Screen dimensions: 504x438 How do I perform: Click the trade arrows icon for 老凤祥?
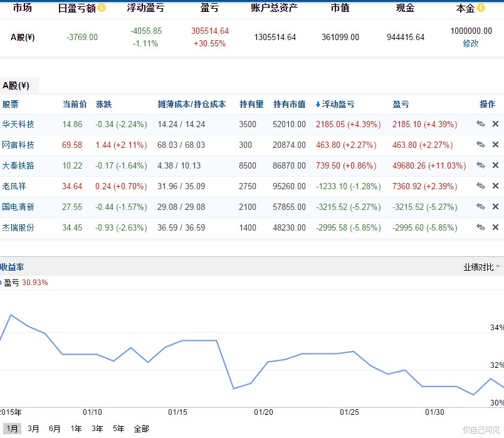pos(481,185)
